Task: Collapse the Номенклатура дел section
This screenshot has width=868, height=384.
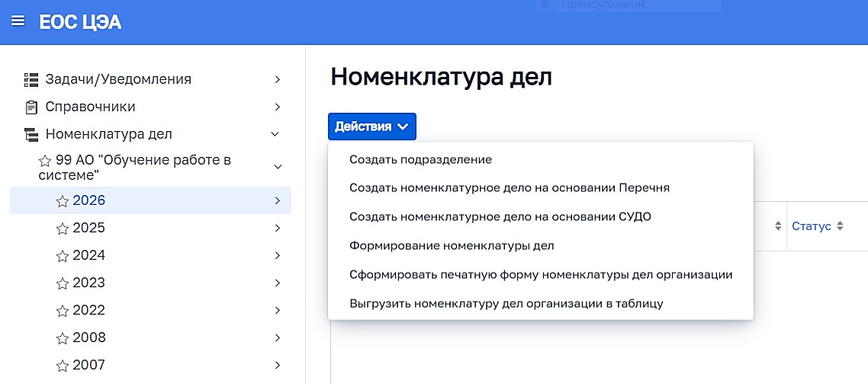Action: (x=275, y=134)
